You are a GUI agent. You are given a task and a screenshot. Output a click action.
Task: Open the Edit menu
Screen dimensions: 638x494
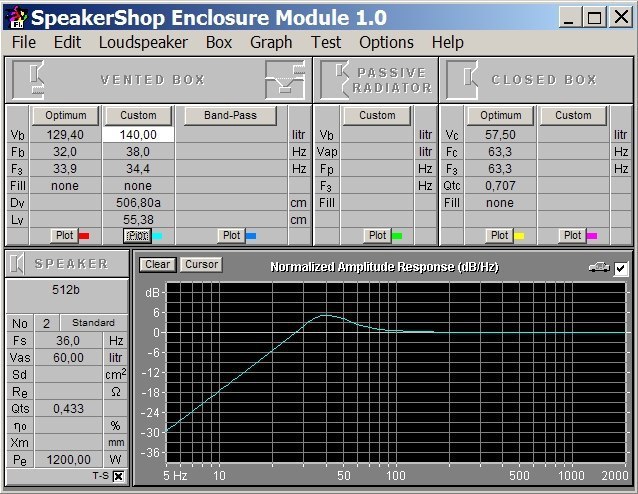[x=68, y=42]
